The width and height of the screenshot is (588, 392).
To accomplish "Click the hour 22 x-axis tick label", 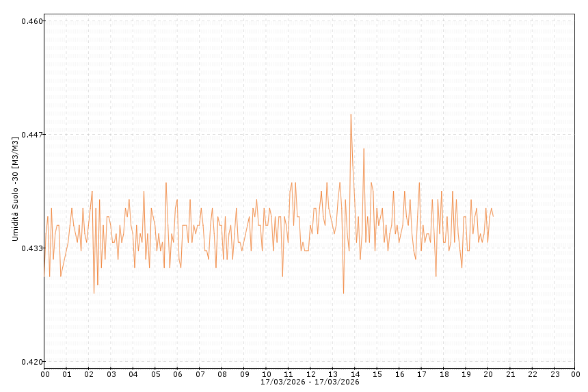I will tap(533, 374).
